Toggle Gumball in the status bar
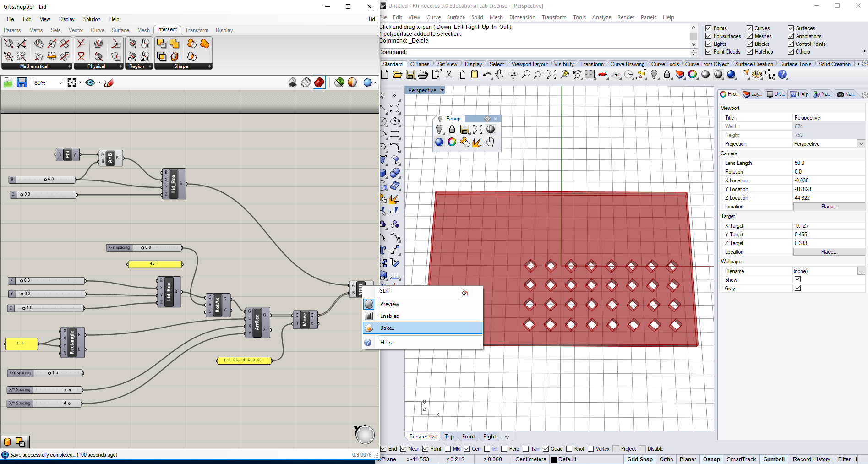Image resolution: width=868 pixels, height=464 pixels. coord(774,459)
